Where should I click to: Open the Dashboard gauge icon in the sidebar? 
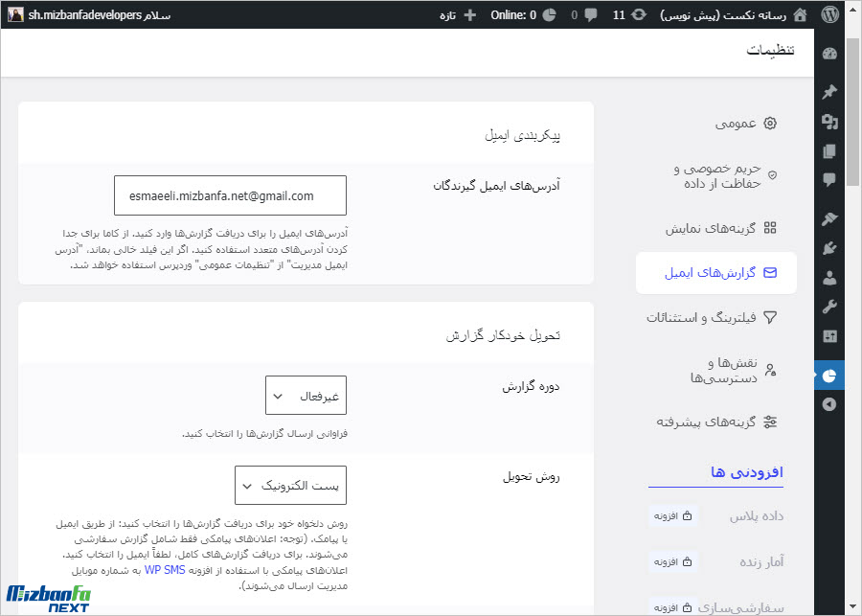[x=829, y=54]
